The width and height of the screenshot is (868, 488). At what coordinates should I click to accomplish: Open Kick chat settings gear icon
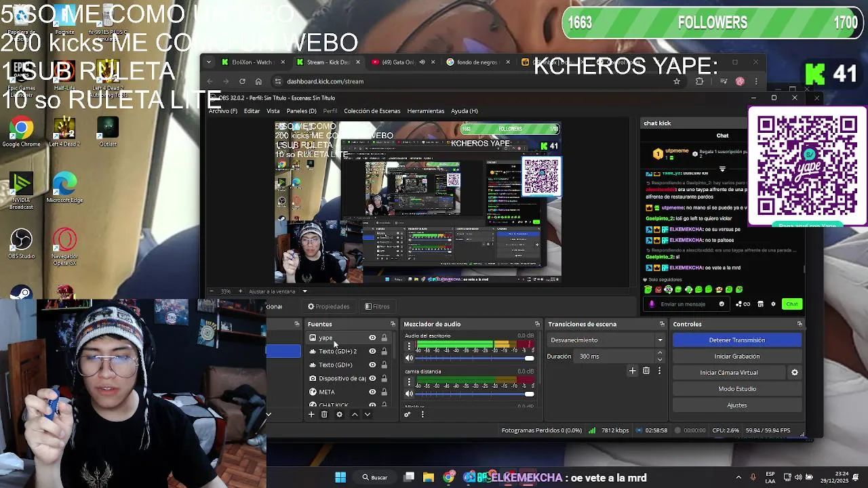[x=773, y=304]
